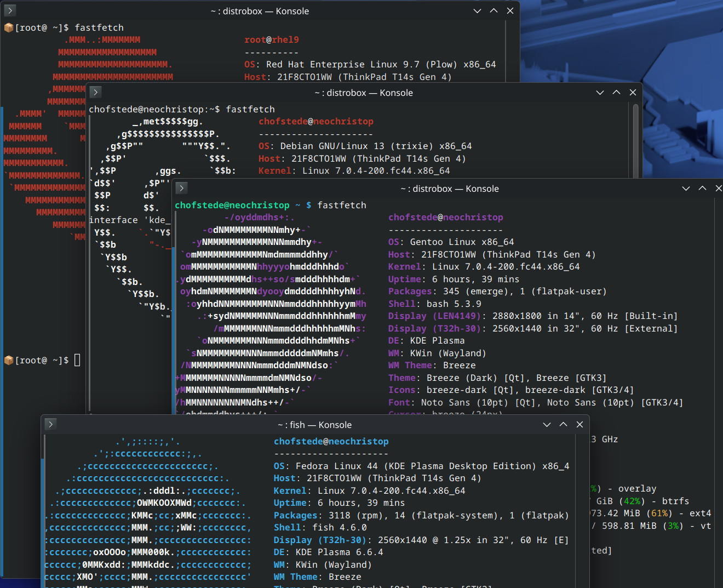Click the 'WM: KWin (Wayland)' line in Gentoo window
Viewport: 723px width, 588px height.
[x=438, y=353]
